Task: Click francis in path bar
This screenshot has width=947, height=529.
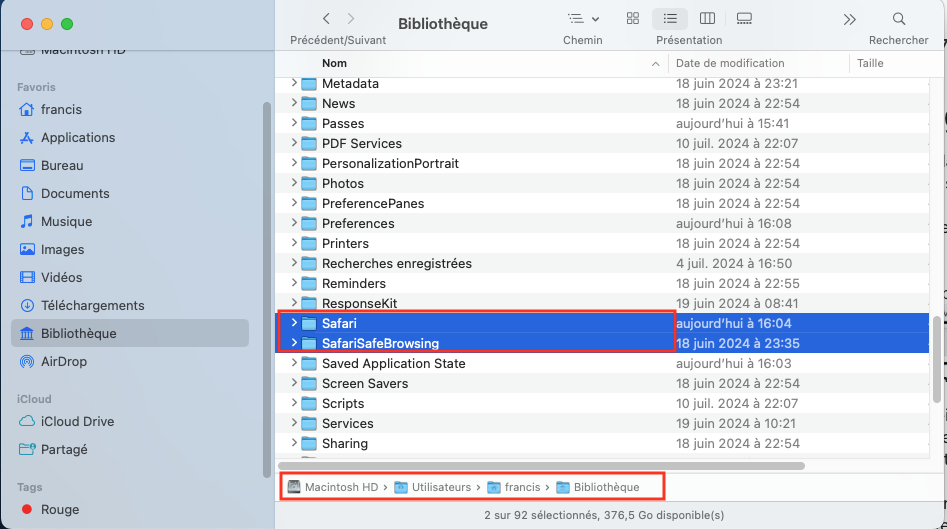Action: [515, 487]
